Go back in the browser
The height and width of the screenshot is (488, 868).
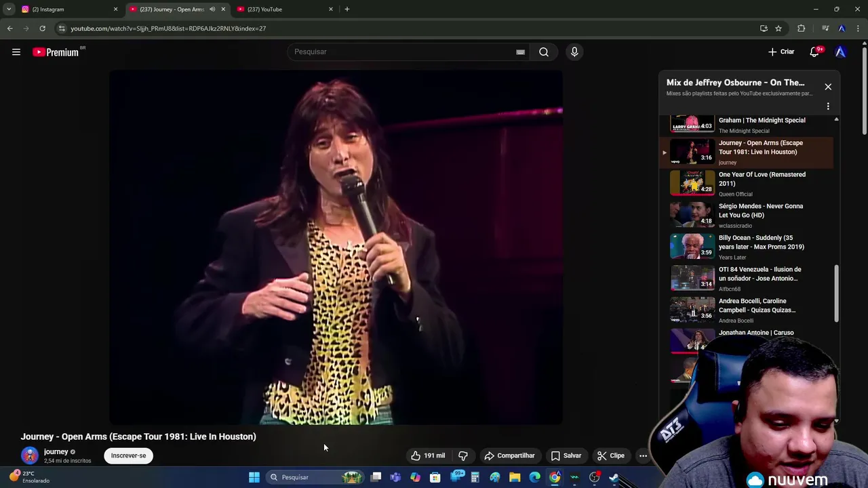pyautogui.click(x=9, y=28)
